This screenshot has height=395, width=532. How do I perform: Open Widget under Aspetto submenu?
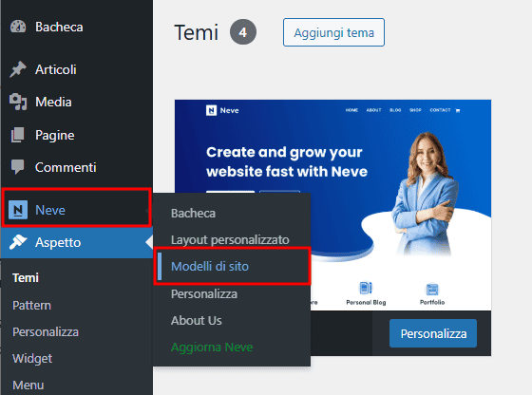pyautogui.click(x=32, y=358)
